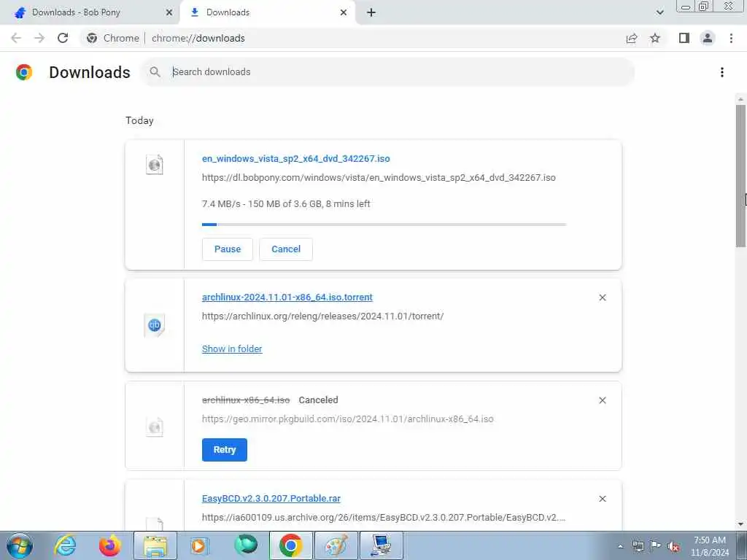Screen dimensions: 747x560
Task: Open Windows Media Player from taskbar
Action: coord(200,545)
